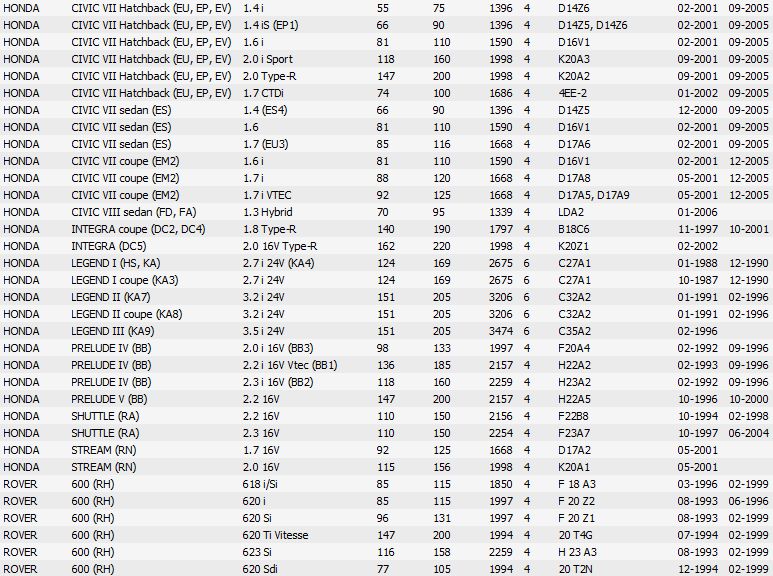The height and width of the screenshot is (576, 773).
Task: Select engine code F23A7
Action: [574, 433]
